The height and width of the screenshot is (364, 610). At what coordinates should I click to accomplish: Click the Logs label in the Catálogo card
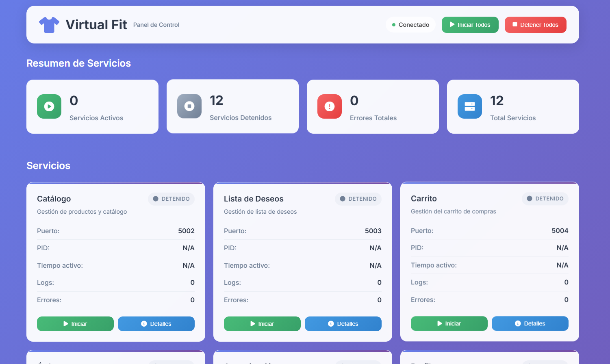coord(46,282)
